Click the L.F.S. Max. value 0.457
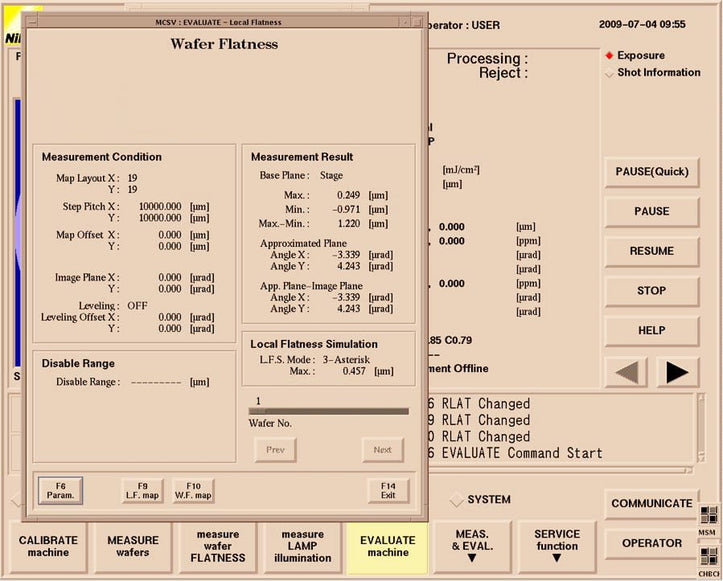 [354, 372]
